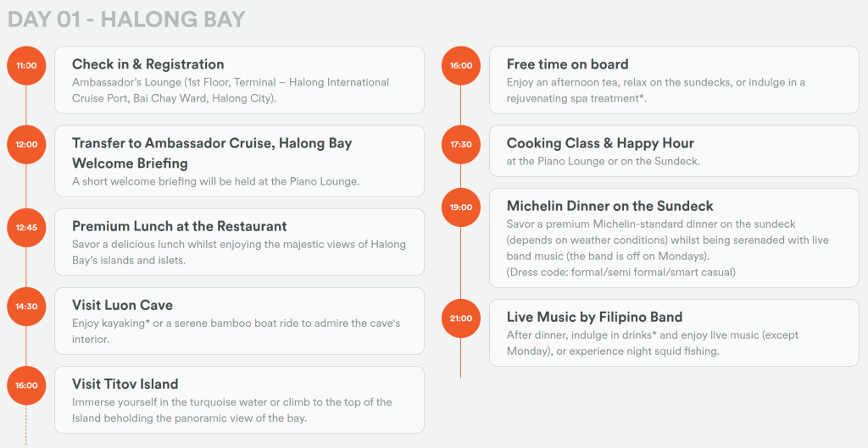Viewport: 868px width, 448px height.
Task: Click the 19:00 orange time circle
Action: coord(461,207)
